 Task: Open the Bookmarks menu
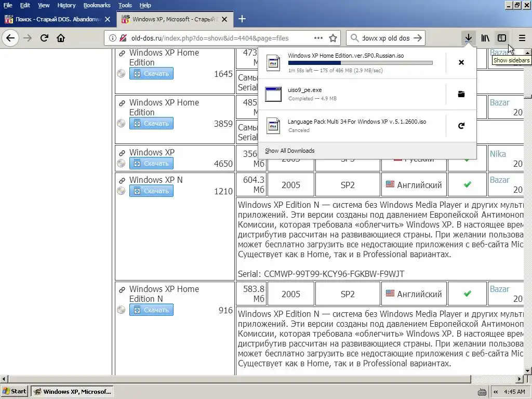97,5
